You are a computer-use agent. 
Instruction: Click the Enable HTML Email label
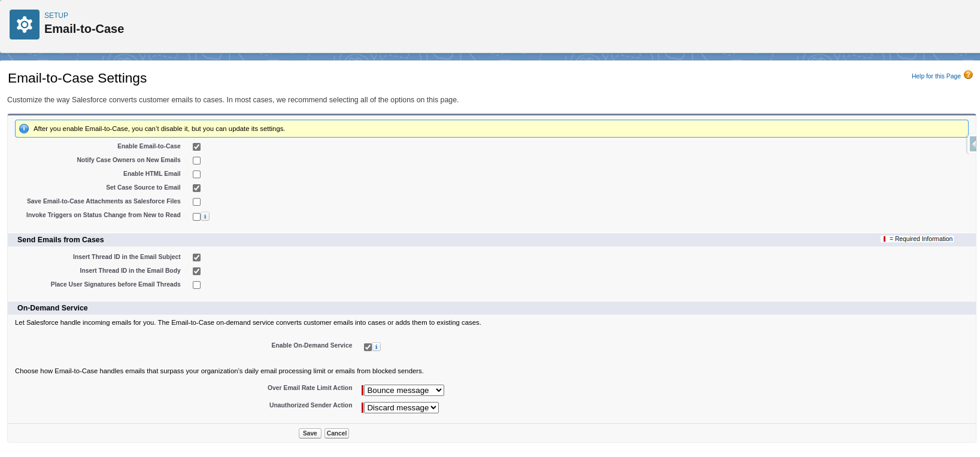pyautogui.click(x=152, y=174)
